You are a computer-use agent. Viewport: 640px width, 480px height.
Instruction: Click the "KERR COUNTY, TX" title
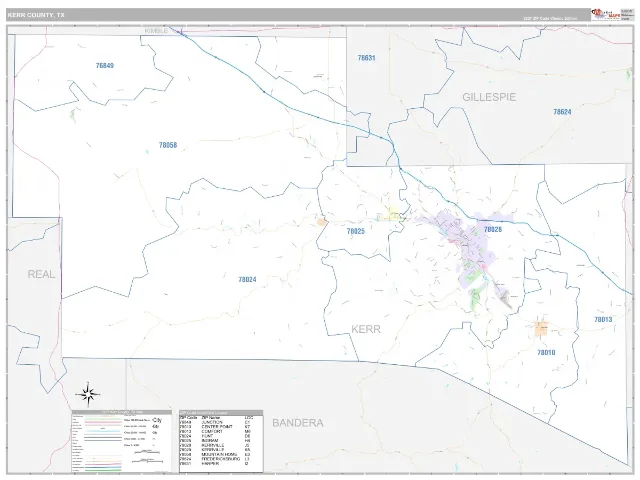pos(36,15)
